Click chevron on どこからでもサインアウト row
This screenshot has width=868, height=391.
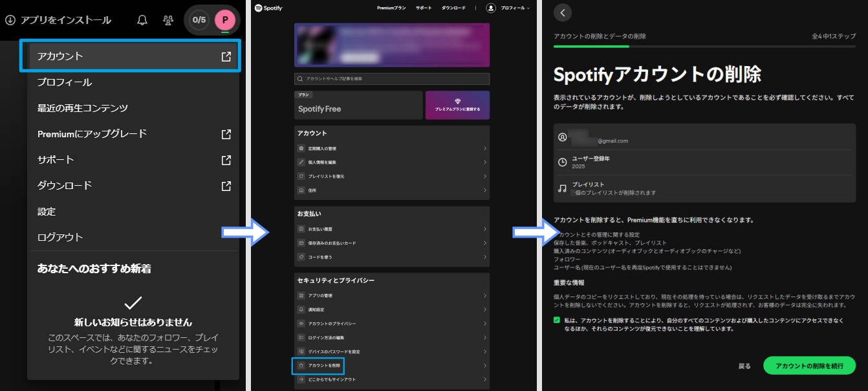(485, 379)
